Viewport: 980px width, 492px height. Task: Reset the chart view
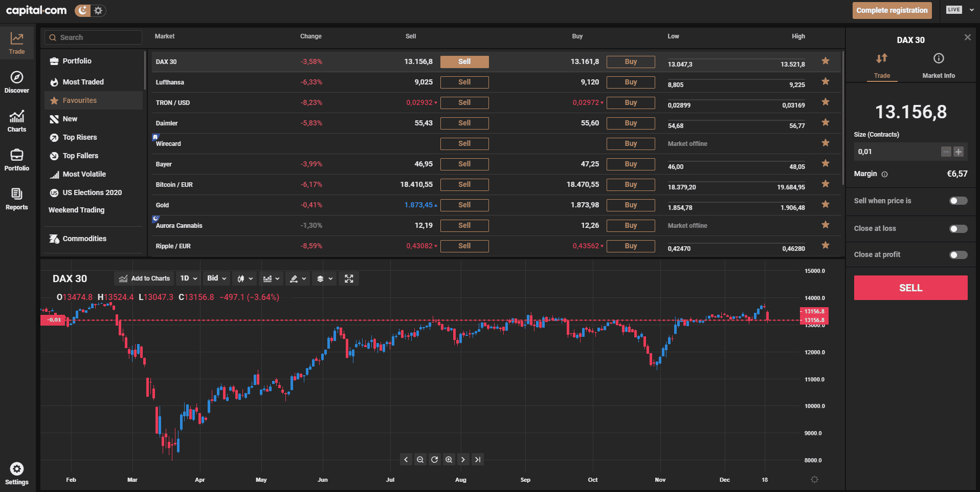click(434, 459)
